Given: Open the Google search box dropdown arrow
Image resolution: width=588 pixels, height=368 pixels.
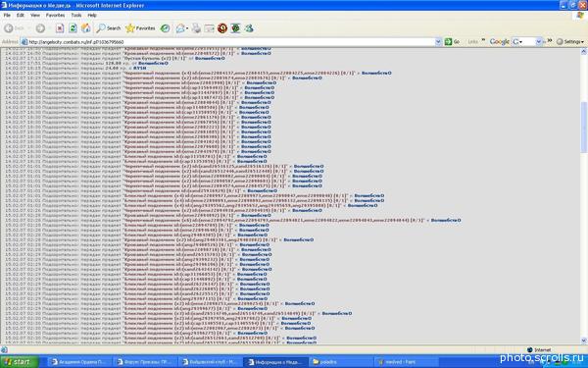Looking at the screenshot, I should point(538,41).
